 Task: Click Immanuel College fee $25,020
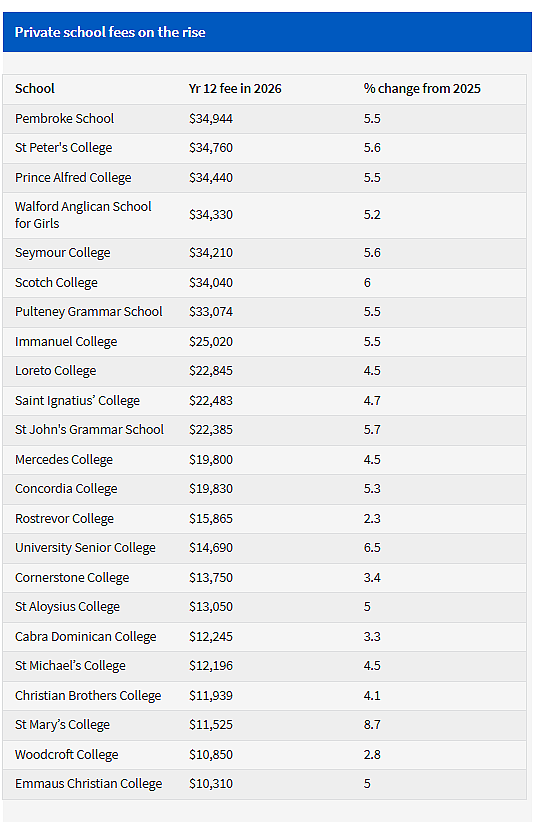pos(211,342)
